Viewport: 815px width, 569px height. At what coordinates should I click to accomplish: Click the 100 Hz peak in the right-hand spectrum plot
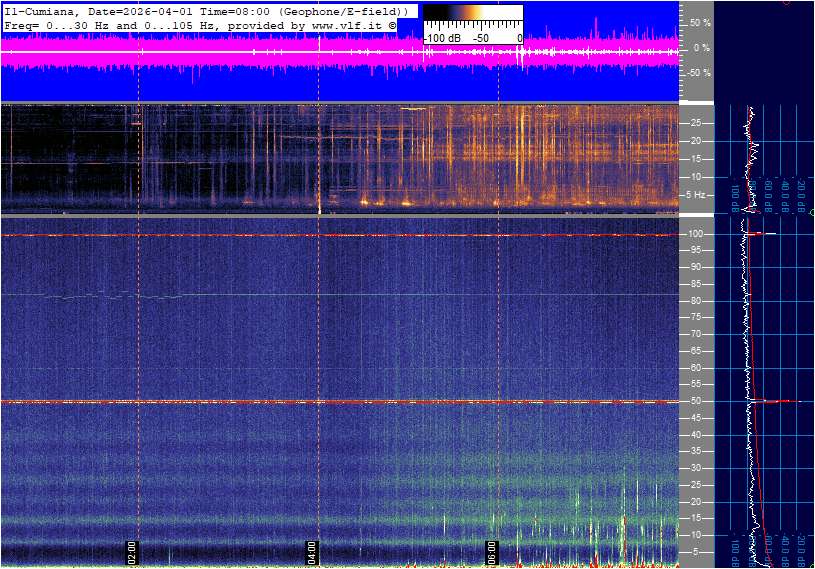tap(762, 234)
